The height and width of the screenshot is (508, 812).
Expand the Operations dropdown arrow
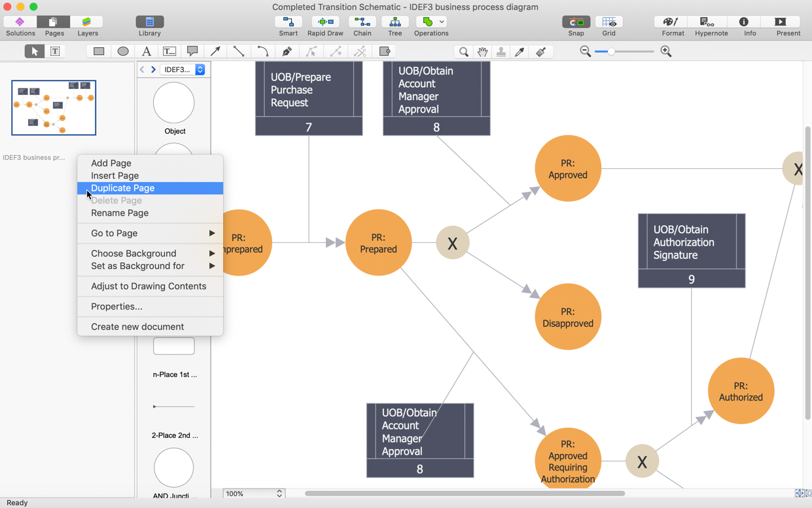coord(442,22)
